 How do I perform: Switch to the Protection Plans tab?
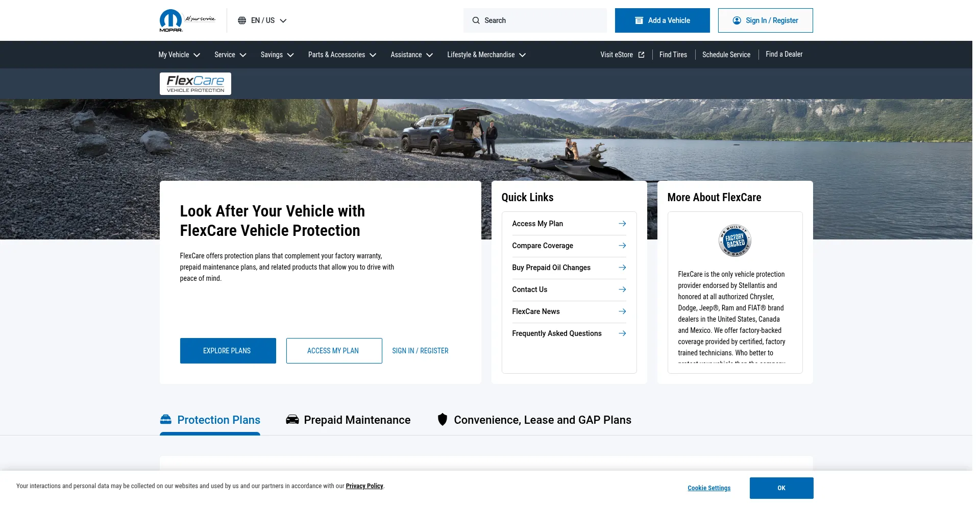point(210,420)
